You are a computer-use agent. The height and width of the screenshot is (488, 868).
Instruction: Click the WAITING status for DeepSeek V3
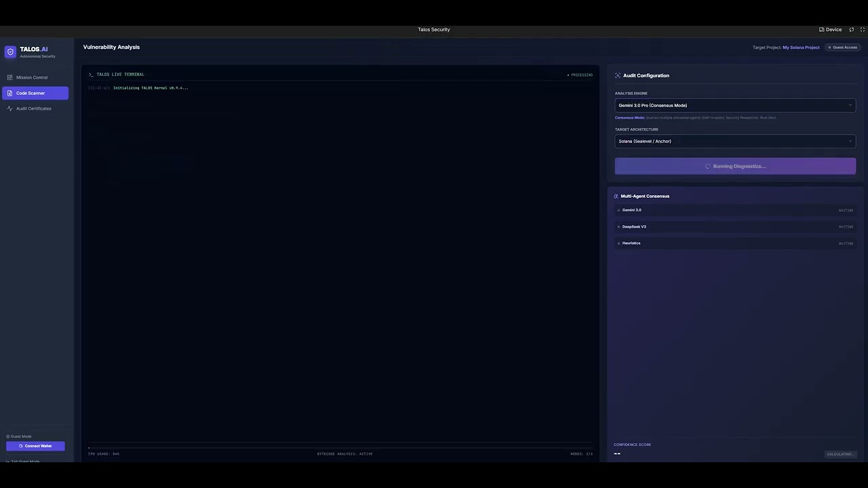pos(846,227)
